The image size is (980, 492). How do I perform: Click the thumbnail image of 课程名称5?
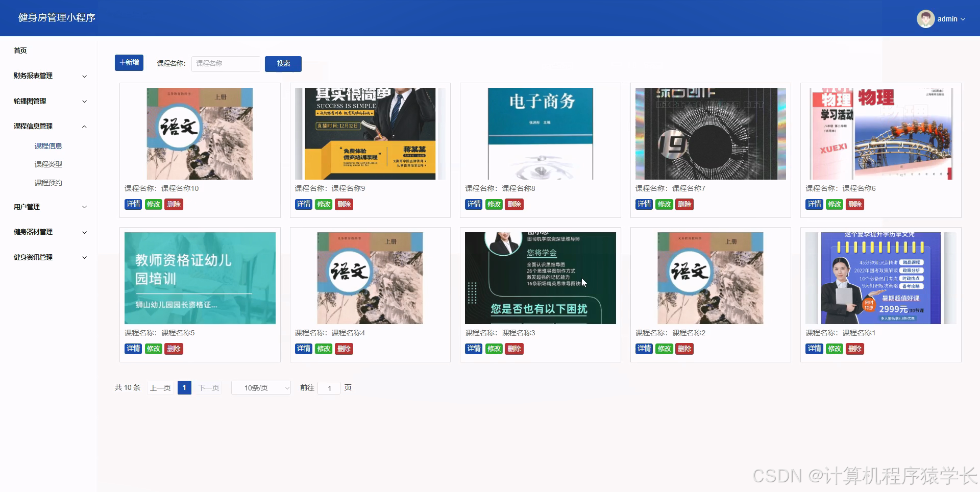(x=200, y=278)
